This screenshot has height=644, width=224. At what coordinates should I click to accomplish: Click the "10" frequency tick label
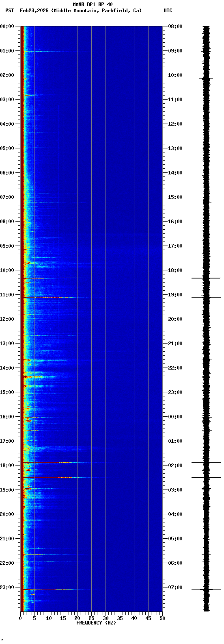pyautogui.click(x=49, y=618)
